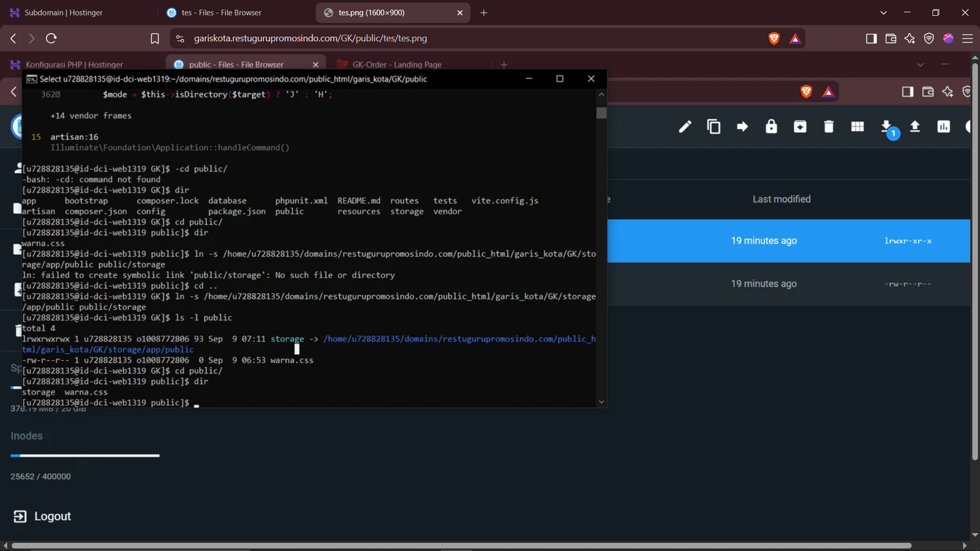Screen dimensions: 980x551
Task: Click the address bar URL gariskota.restugurupromosindo.com
Action: pos(311,39)
